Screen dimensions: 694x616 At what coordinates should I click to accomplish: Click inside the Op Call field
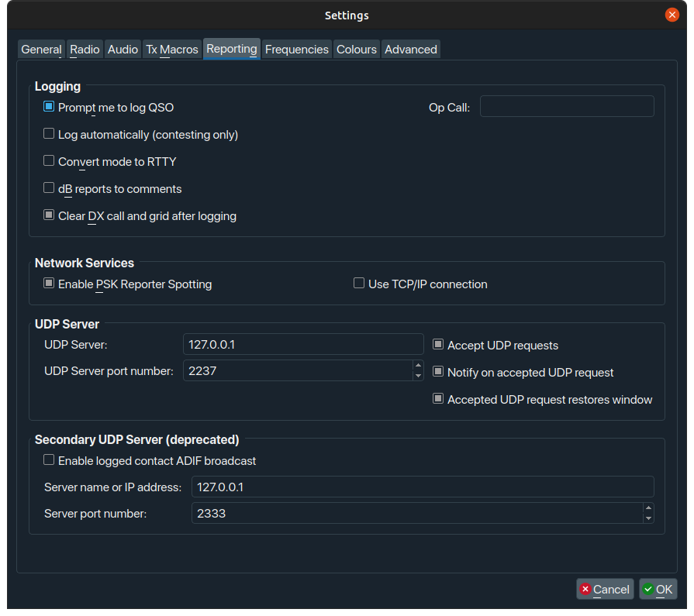coord(567,107)
